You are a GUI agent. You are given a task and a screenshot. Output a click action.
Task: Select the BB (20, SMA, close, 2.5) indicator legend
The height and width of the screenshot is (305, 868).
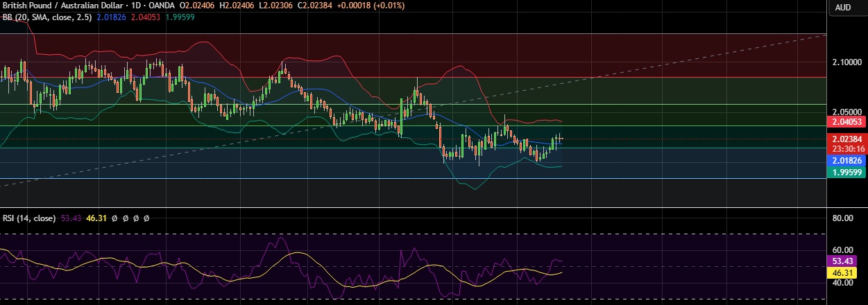(46, 17)
